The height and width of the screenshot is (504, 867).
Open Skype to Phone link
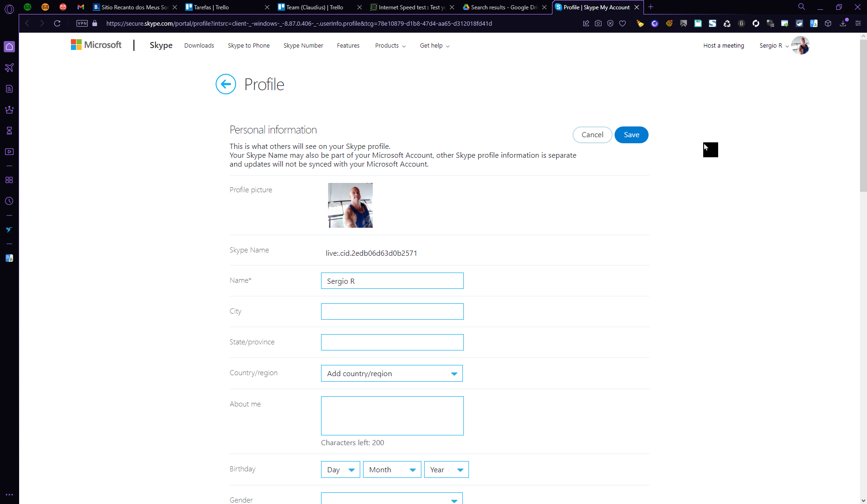pyautogui.click(x=249, y=45)
